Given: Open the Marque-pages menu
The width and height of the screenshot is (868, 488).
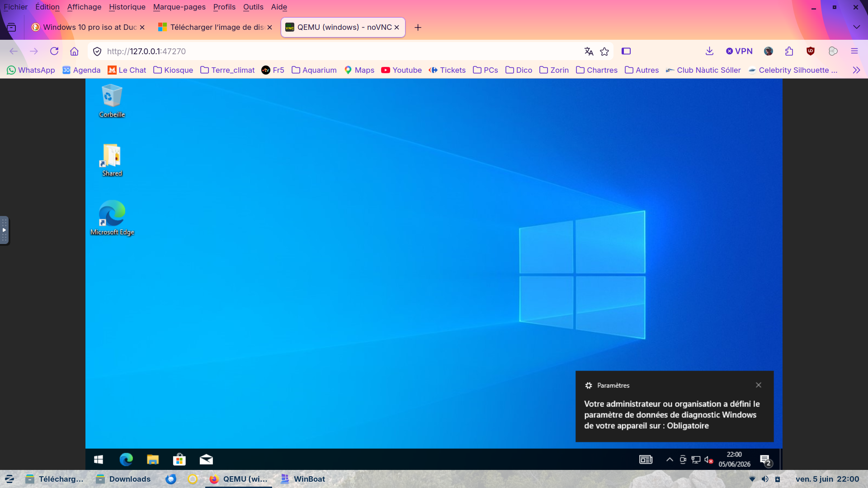Looking at the screenshot, I should coord(179,7).
